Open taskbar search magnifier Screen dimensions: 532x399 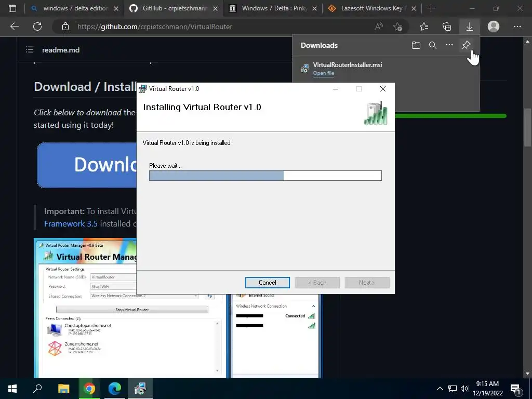coord(37,389)
